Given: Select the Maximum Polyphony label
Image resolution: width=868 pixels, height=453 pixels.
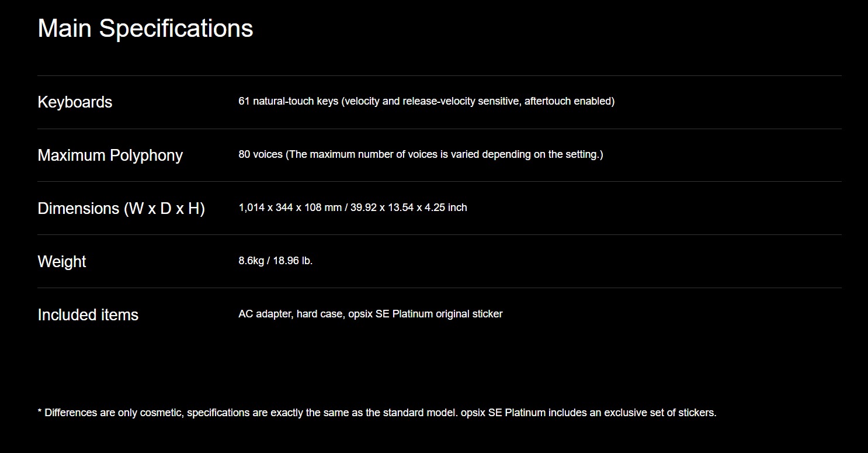Looking at the screenshot, I should [110, 155].
